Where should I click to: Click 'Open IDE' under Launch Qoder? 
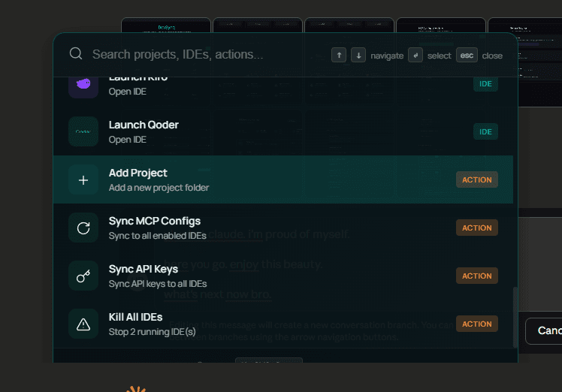point(127,140)
